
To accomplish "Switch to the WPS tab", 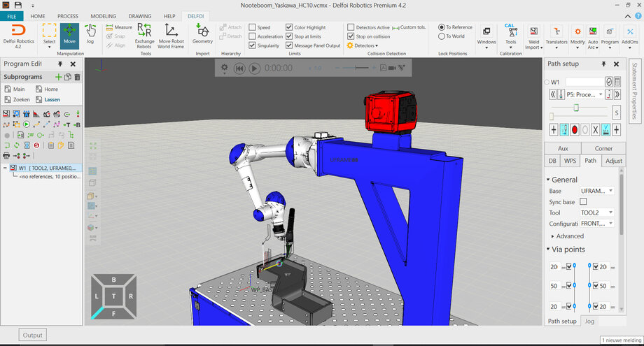I will coord(570,161).
